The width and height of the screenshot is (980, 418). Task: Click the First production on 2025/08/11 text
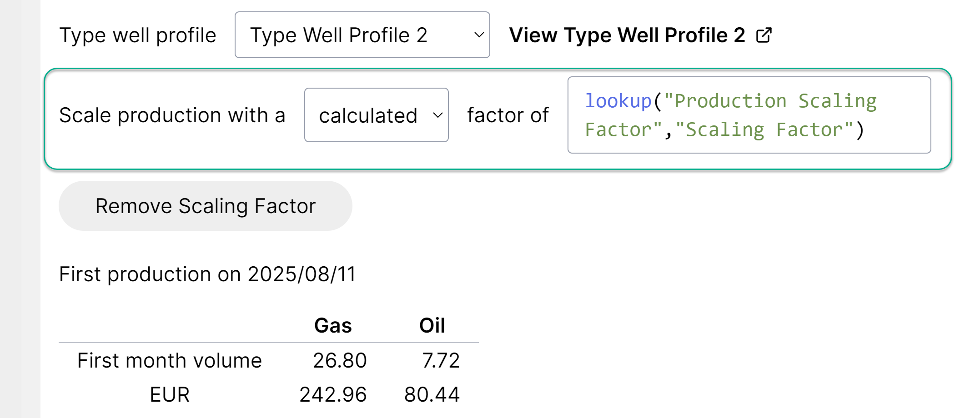[207, 274]
